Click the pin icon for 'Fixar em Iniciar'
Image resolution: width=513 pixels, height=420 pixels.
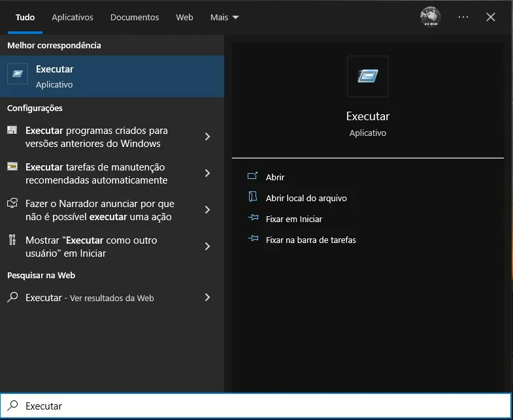click(x=253, y=218)
